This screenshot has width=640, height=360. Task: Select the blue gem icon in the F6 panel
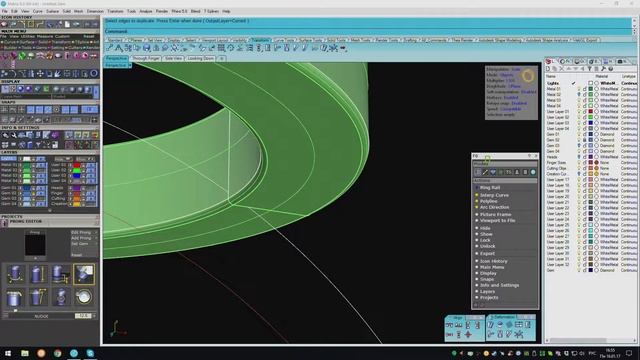493,172
